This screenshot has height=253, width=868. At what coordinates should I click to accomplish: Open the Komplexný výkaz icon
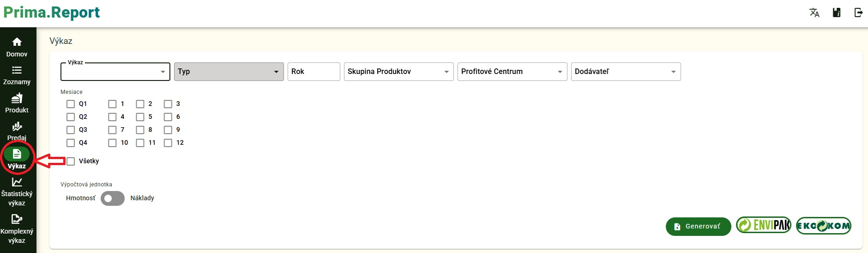coord(17,219)
